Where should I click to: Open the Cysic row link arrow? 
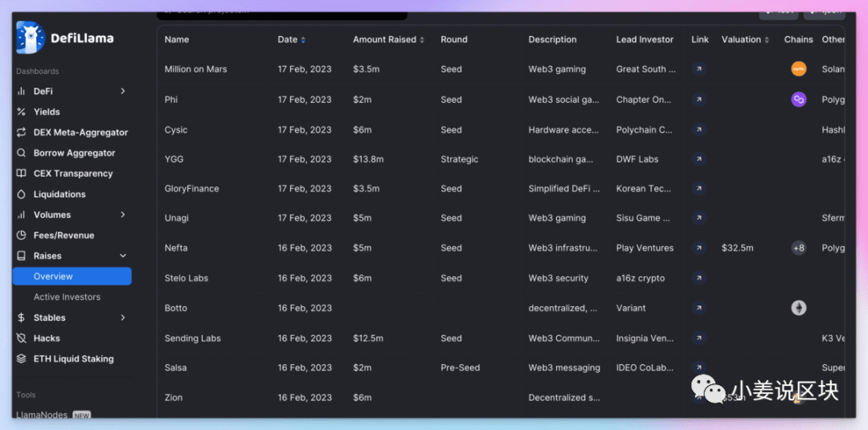[x=699, y=129]
